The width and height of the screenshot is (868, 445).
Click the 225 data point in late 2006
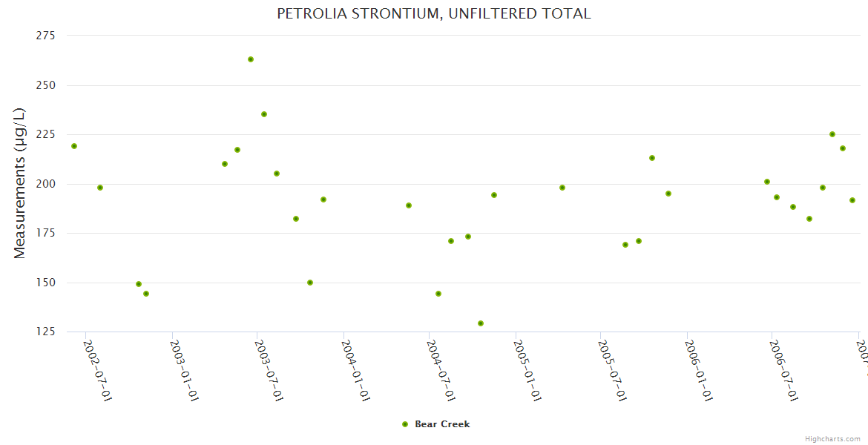[x=832, y=134]
